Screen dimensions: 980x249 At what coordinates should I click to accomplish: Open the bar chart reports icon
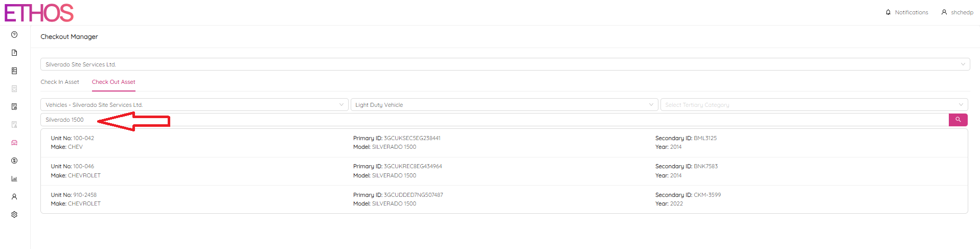pyautogui.click(x=14, y=178)
